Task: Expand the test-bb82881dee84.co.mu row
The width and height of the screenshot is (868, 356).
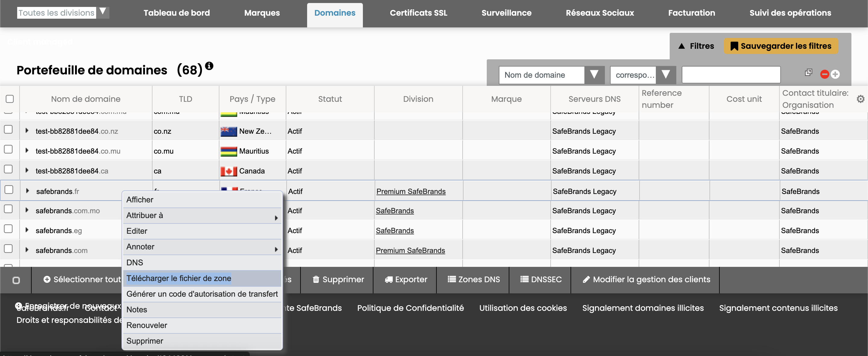Action: coord(27,150)
